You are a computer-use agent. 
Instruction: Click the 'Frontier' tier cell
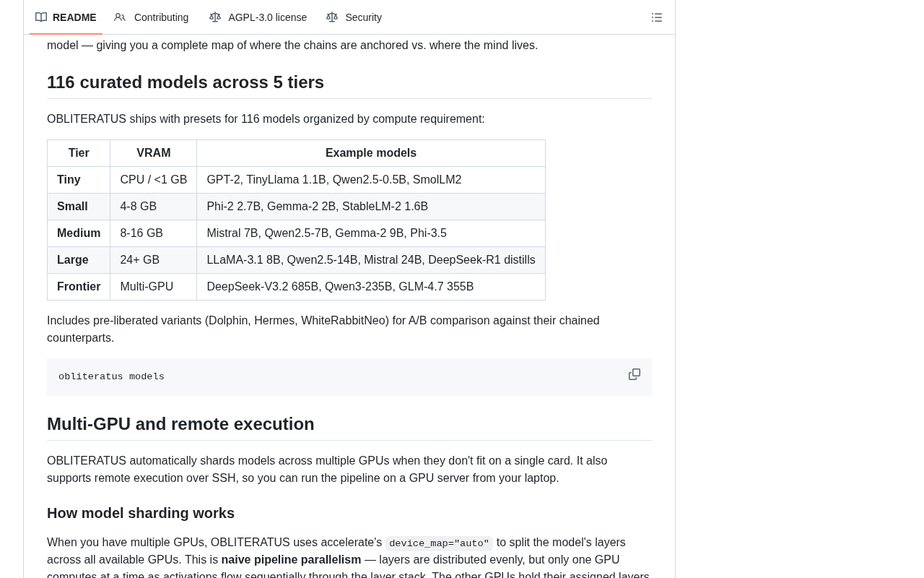[x=79, y=287]
